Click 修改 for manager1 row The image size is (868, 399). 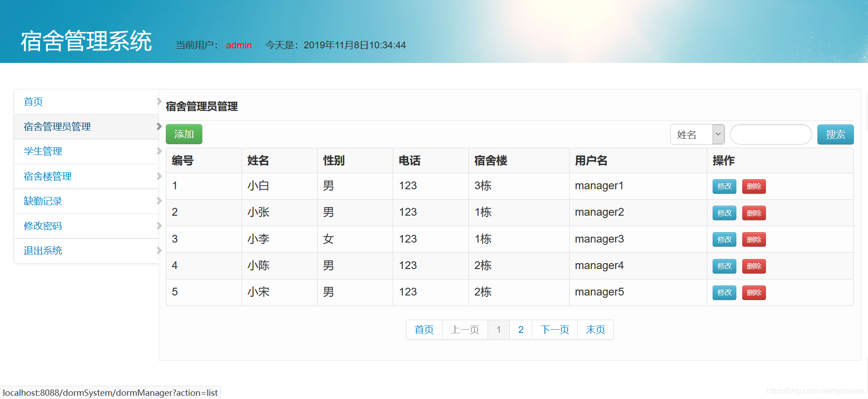724,186
